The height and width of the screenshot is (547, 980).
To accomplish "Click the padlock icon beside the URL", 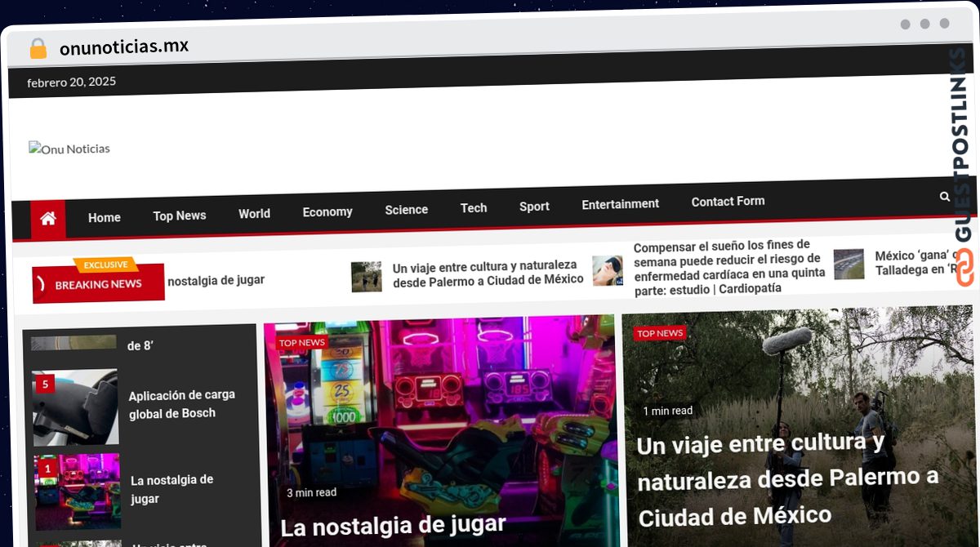I will point(38,49).
